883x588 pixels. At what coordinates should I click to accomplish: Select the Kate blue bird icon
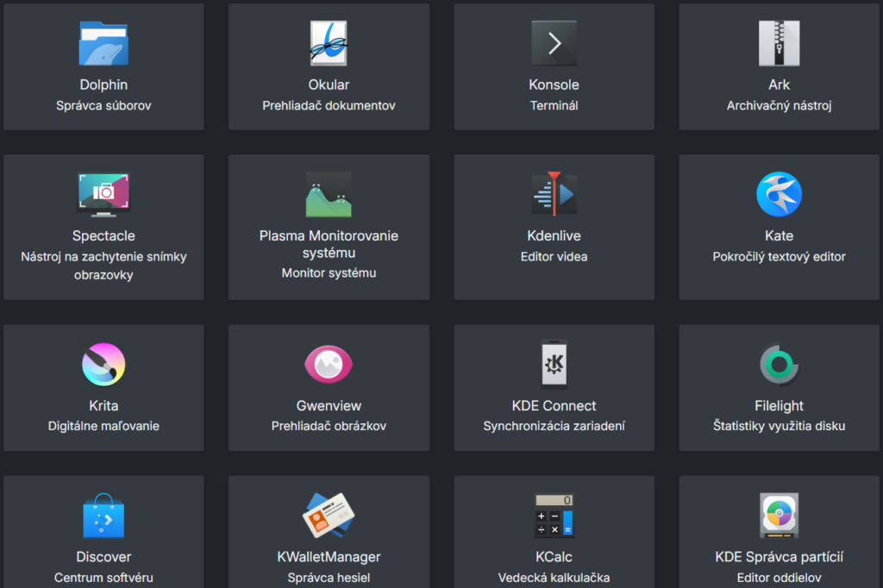(780, 194)
